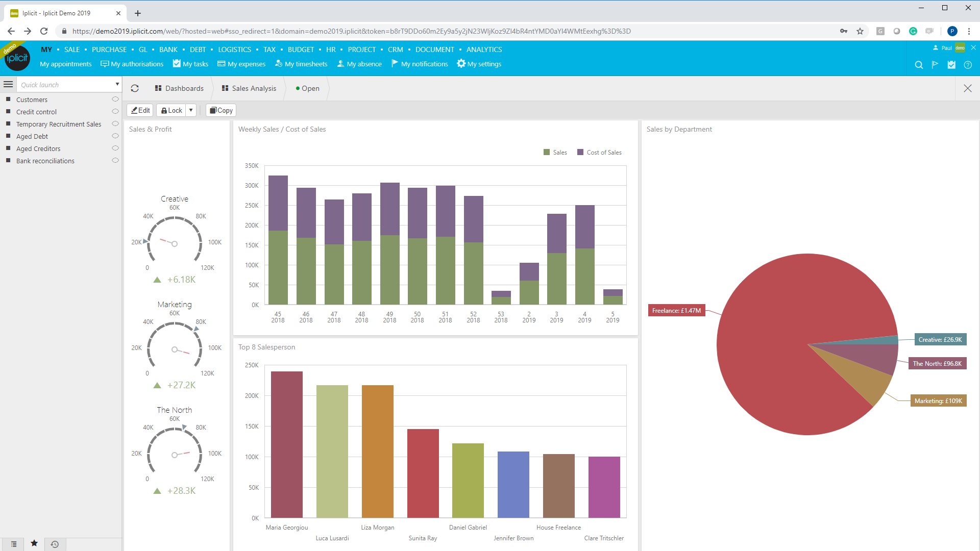
Task: Click the refresh dashboard icon
Action: (x=135, y=88)
